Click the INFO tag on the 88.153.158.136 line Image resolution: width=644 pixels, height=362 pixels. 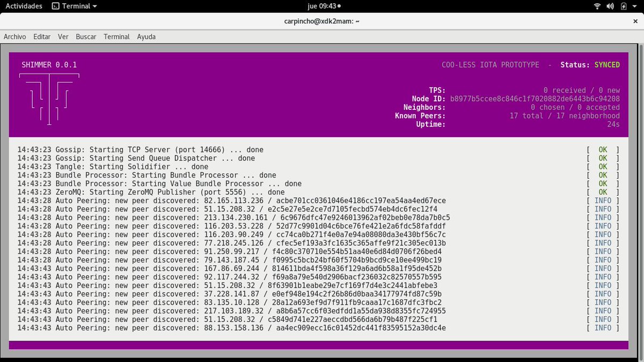[603, 328]
